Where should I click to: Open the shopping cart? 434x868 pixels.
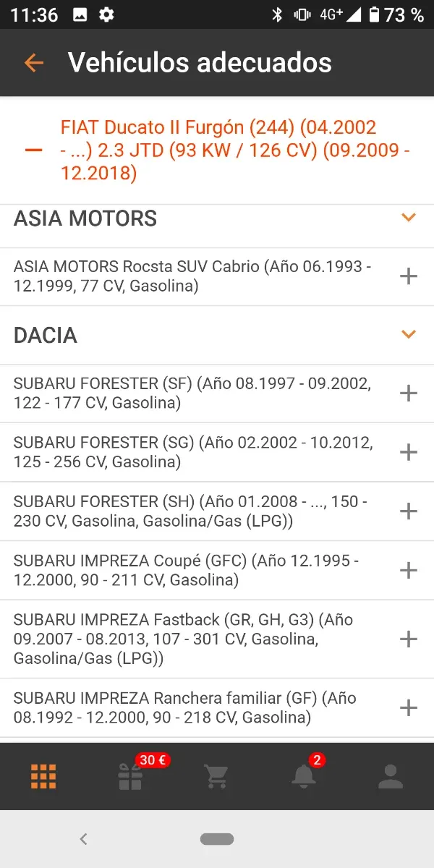click(216, 776)
